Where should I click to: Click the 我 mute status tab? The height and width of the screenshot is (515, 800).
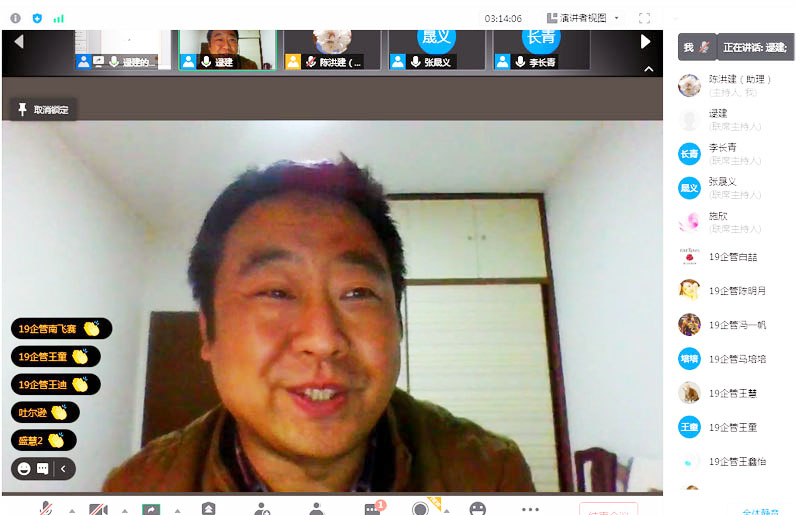pyautogui.click(x=696, y=47)
